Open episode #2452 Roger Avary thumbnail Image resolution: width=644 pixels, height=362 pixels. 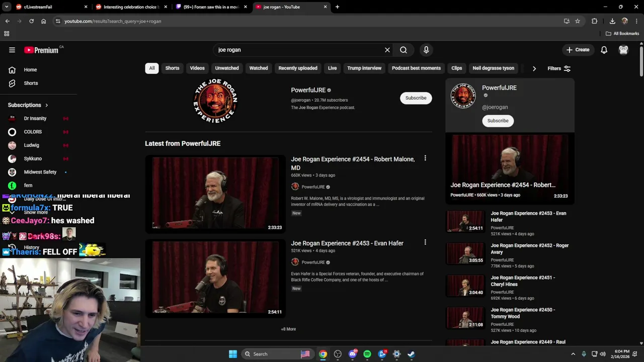point(466,253)
